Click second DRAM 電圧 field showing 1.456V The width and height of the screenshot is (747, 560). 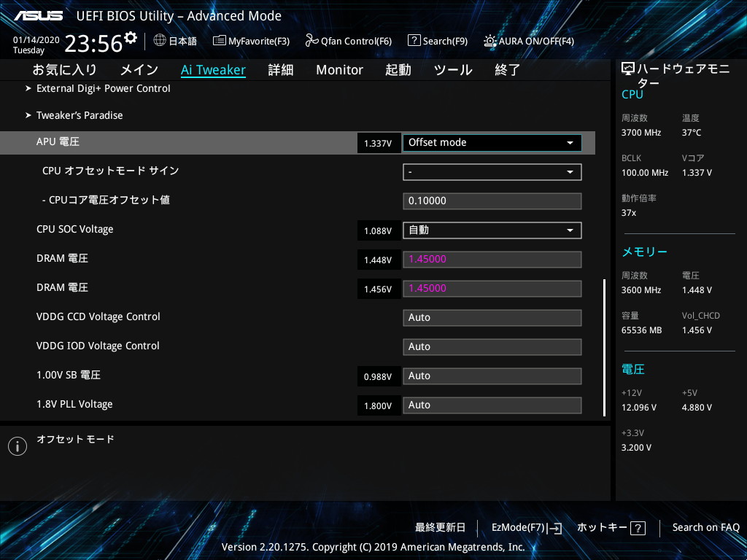click(492, 289)
